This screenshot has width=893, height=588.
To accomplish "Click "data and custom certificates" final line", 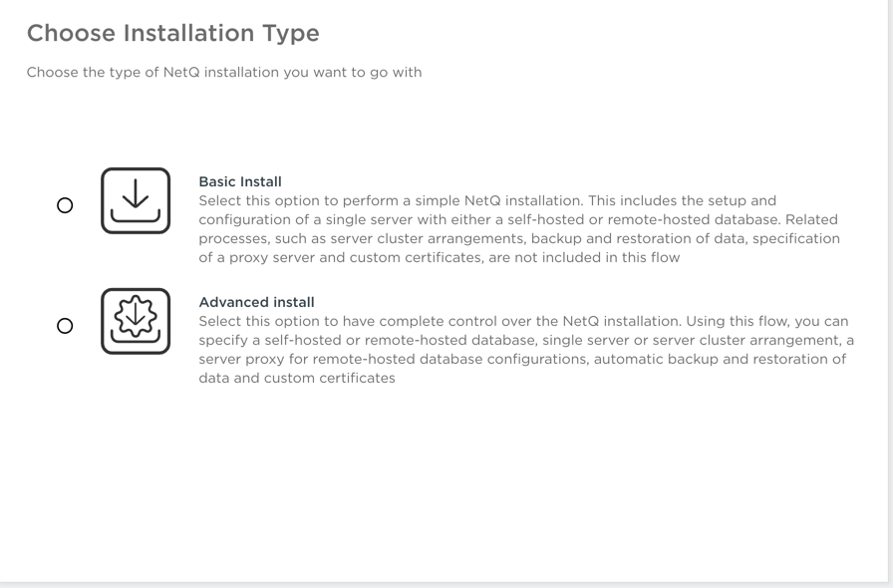I will click(297, 379).
